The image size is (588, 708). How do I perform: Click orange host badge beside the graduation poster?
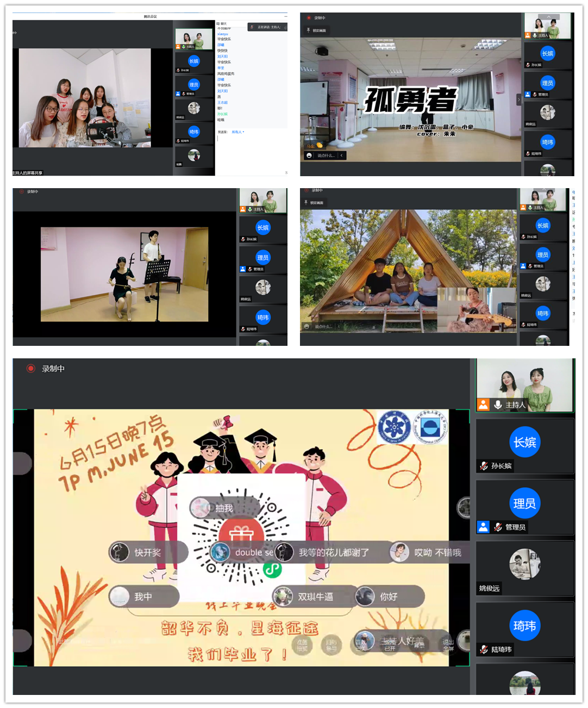tap(483, 405)
